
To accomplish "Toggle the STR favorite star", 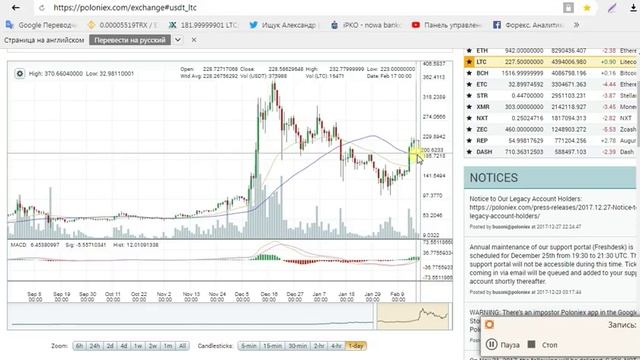I will tap(469, 96).
